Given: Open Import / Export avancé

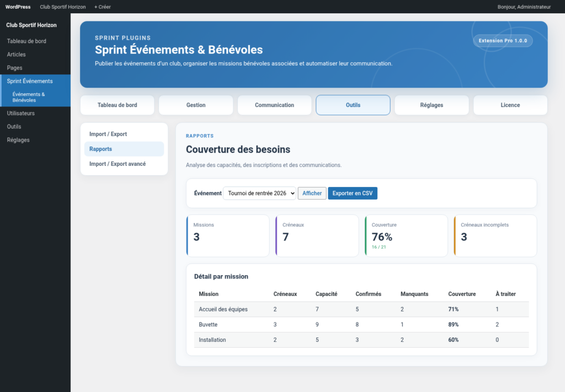Looking at the screenshot, I should pyautogui.click(x=124, y=164).
